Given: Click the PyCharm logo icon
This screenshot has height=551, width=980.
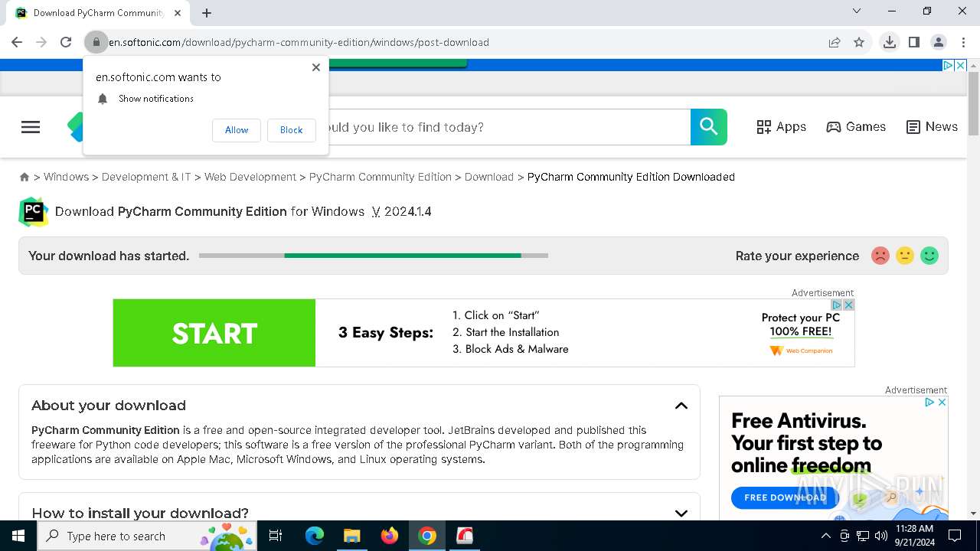Looking at the screenshot, I should tap(34, 212).
